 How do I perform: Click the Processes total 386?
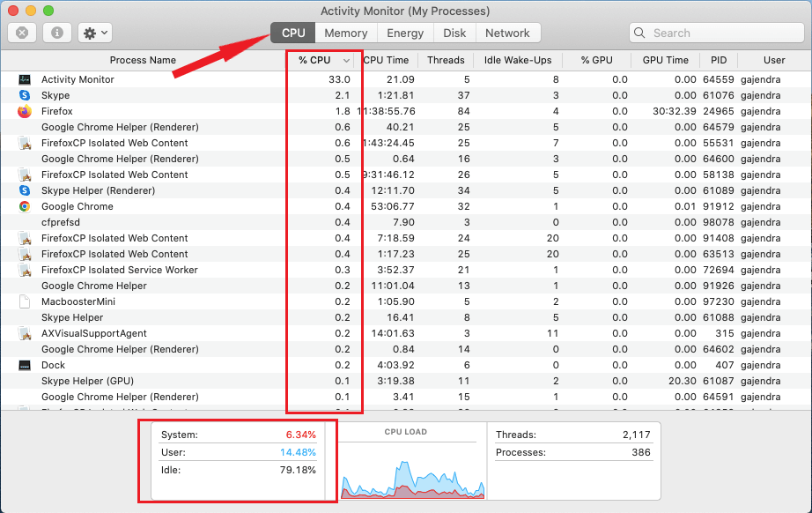pyautogui.click(x=641, y=452)
